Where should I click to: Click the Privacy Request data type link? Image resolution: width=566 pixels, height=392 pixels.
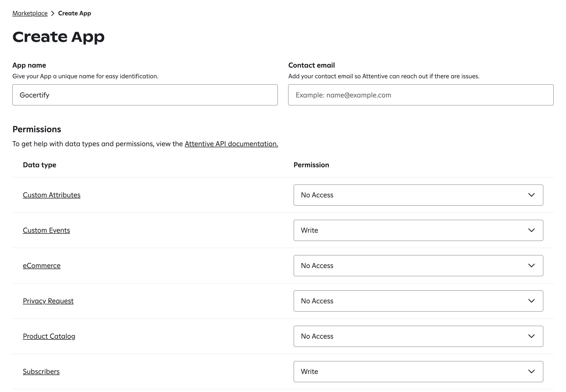pos(48,301)
